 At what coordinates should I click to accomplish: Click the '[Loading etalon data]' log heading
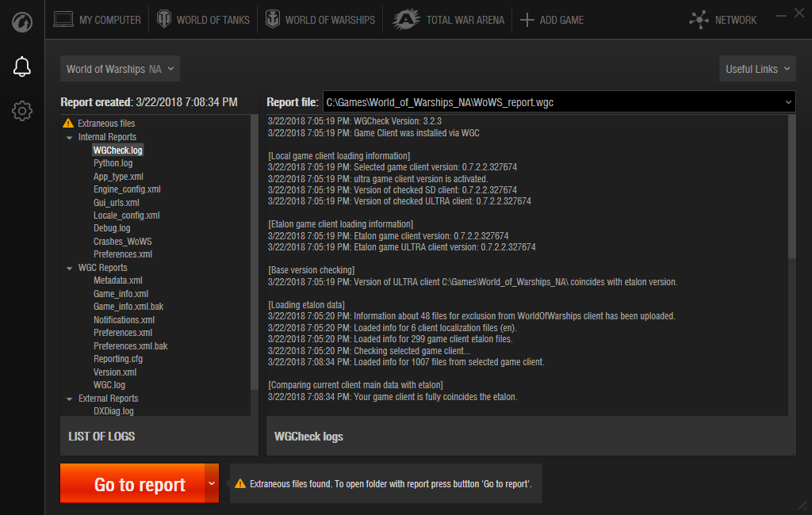click(x=306, y=305)
